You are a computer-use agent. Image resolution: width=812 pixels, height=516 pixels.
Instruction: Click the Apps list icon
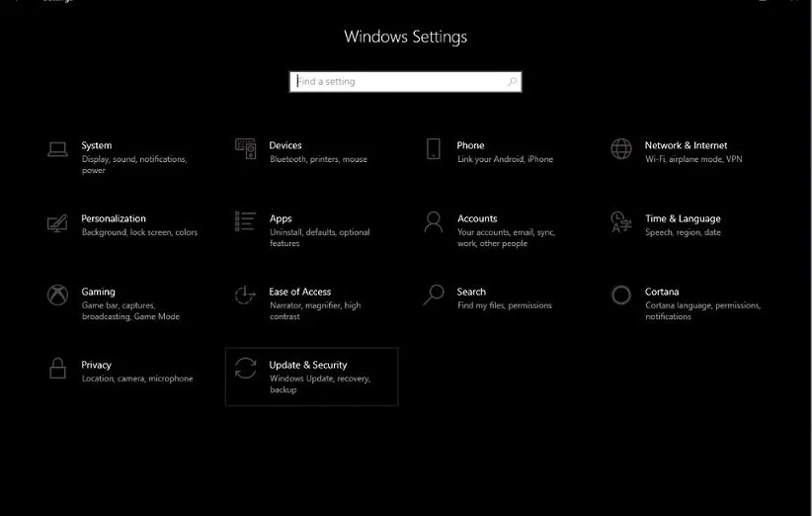pos(245,221)
